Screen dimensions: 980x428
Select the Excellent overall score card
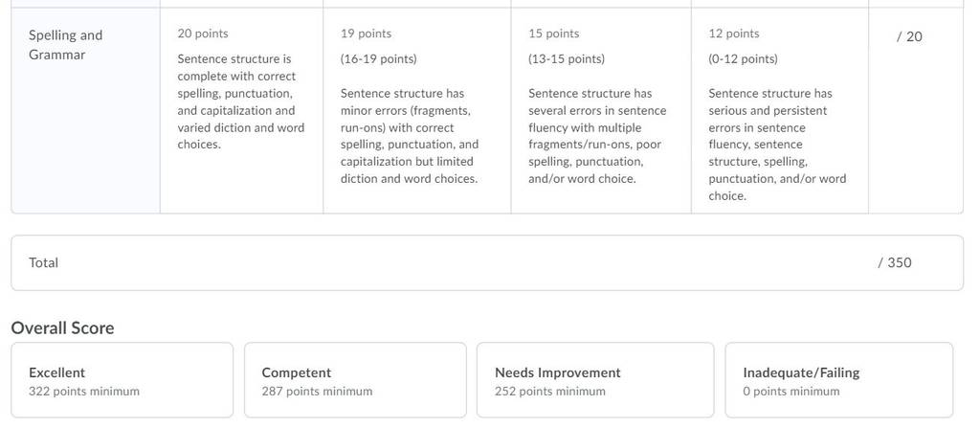[122, 380]
